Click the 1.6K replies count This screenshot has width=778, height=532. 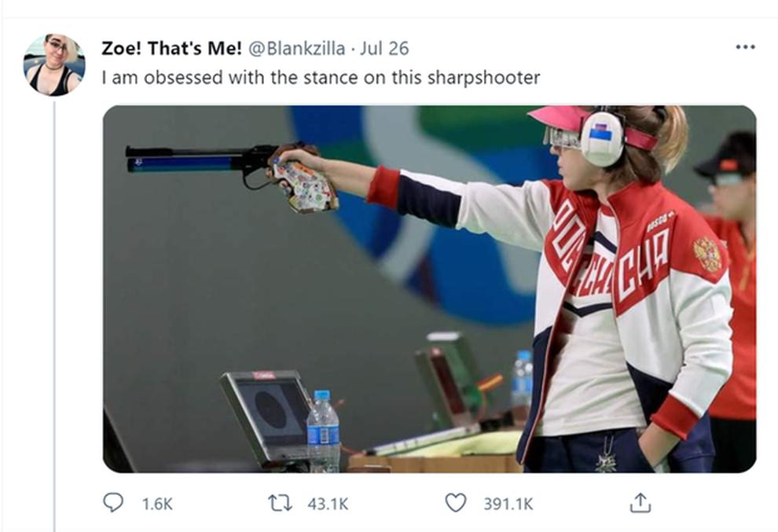(156, 504)
